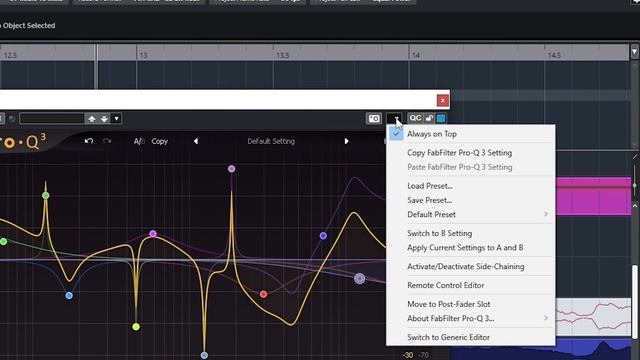The width and height of the screenshot is (640, 360).
Task: Click timeline ruler marker 14.5
Action: tap(554, 55)
